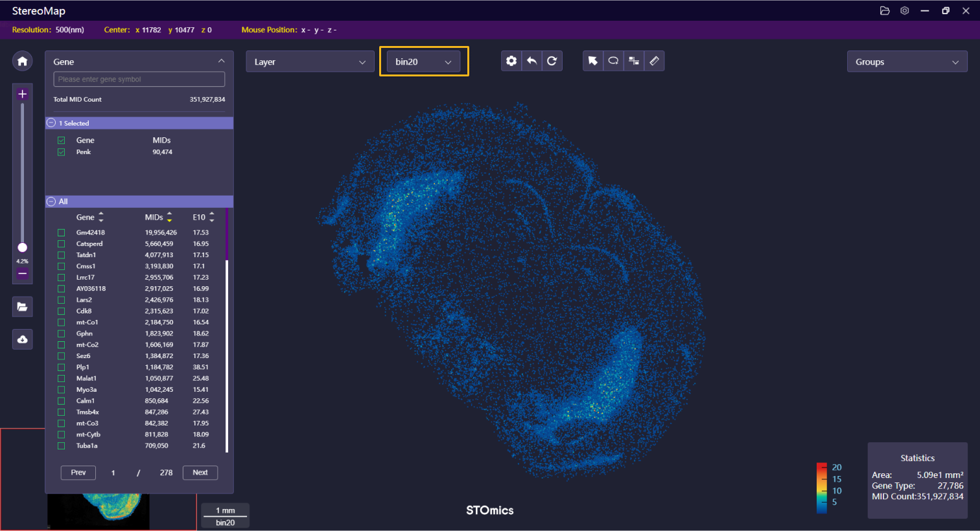Viewport: 980px width, 531px height.
Task: Go to Next page of genes
Action: point(200,473)
